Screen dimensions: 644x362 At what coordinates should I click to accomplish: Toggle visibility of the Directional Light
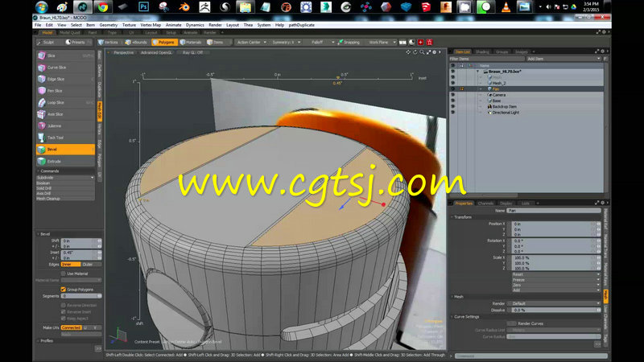pos(453,113)
